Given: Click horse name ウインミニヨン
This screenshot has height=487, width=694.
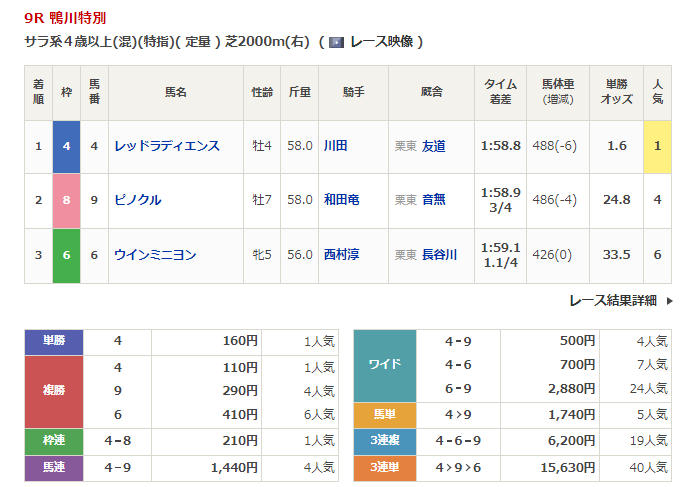Looking at the screenshot, I should pyautogui.click(x=155, y=255).
